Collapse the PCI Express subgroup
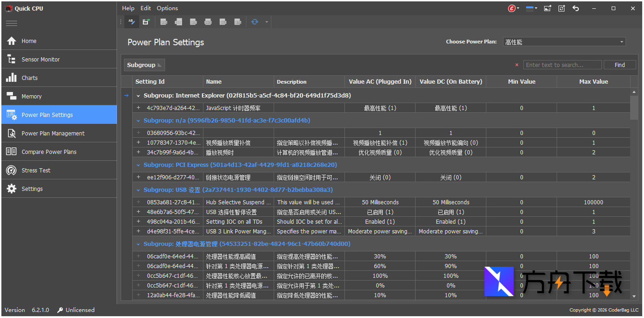 tap(138, 165)
